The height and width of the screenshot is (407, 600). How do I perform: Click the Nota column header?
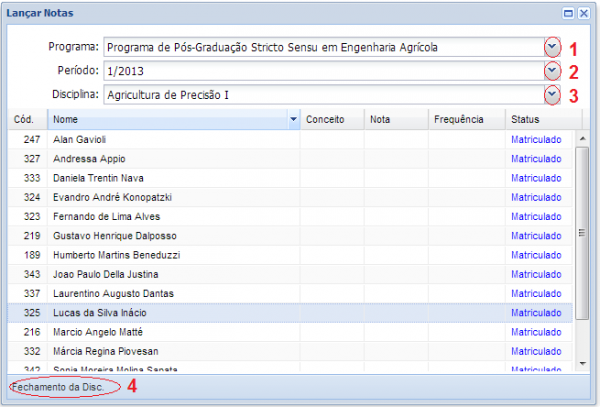click(395, 119)
